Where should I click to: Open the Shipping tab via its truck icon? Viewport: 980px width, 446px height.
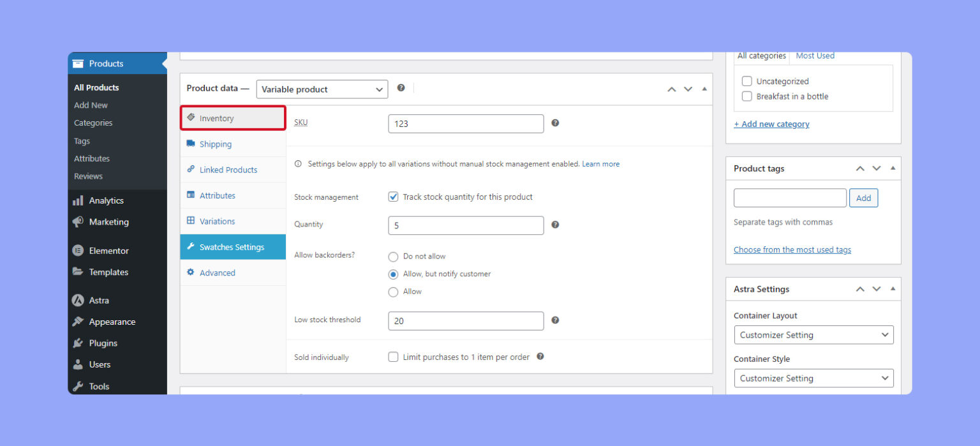pyautogui.click(x=191, y=144)
